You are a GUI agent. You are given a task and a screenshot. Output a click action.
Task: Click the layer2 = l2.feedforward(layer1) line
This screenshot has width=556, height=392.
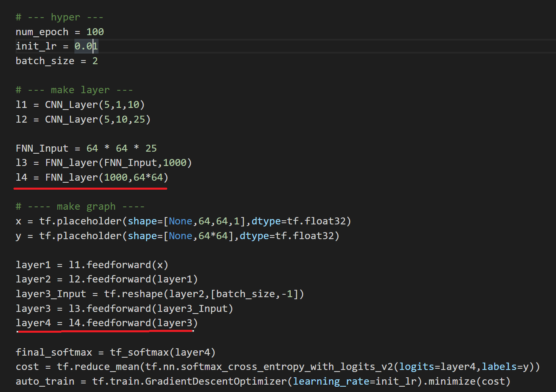tap(107, 279)
